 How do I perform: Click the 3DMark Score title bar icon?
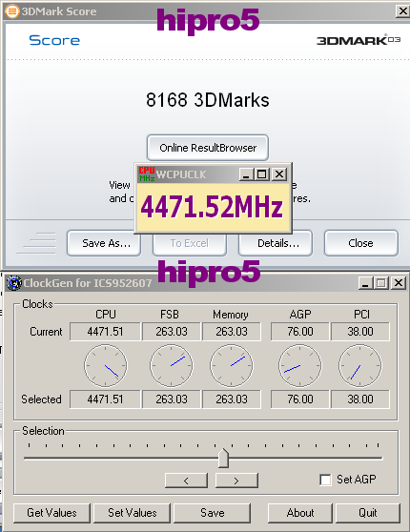11,11
